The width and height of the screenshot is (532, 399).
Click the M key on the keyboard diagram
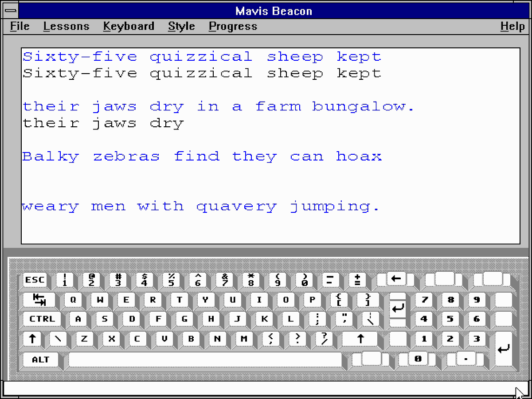[244, 339]
